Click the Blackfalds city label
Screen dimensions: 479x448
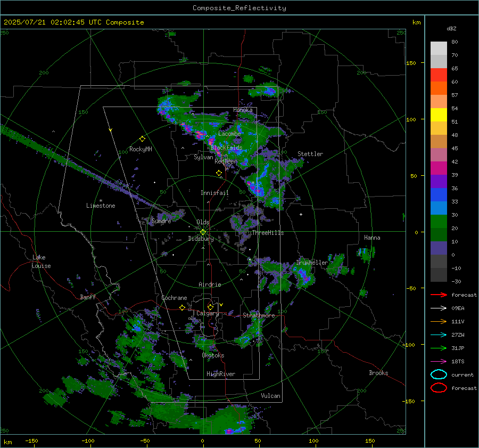pyautogui.click(x=226, y=148)
